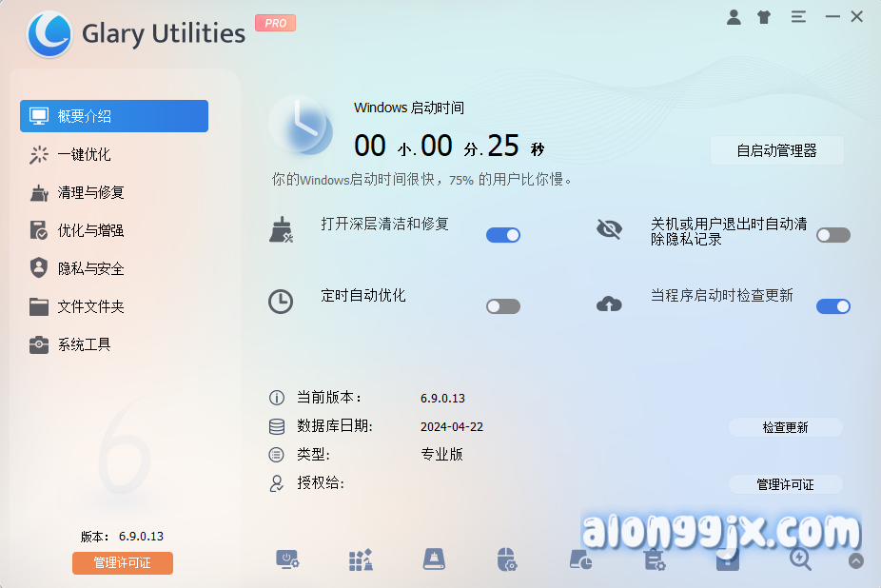Enable 关机或用户退出时自动清除隐私记录 toggle
Image resolution: width=881 pixels, height=588 pixels.
click(x=833, y=235)
